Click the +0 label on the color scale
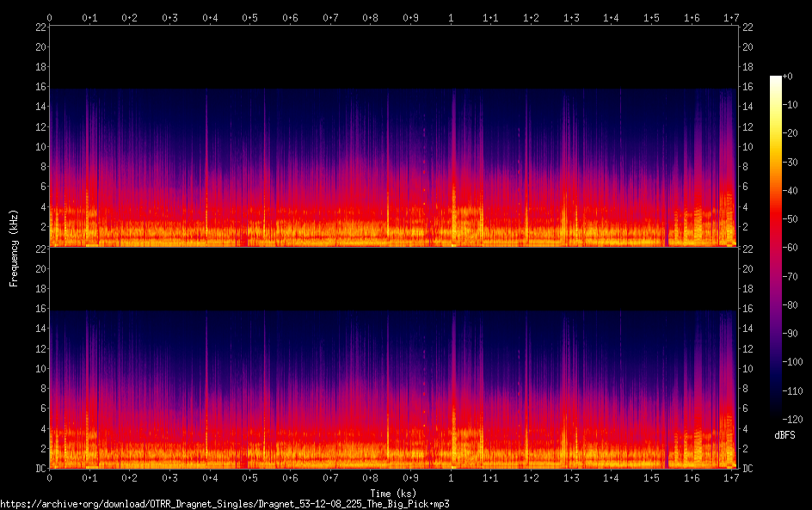 pos(788,77)
